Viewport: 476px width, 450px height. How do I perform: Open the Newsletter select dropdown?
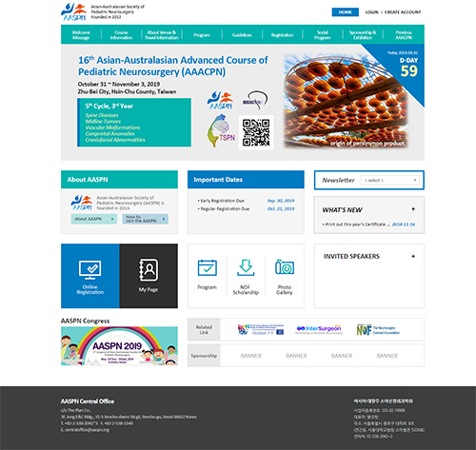(x=390, y=180)
